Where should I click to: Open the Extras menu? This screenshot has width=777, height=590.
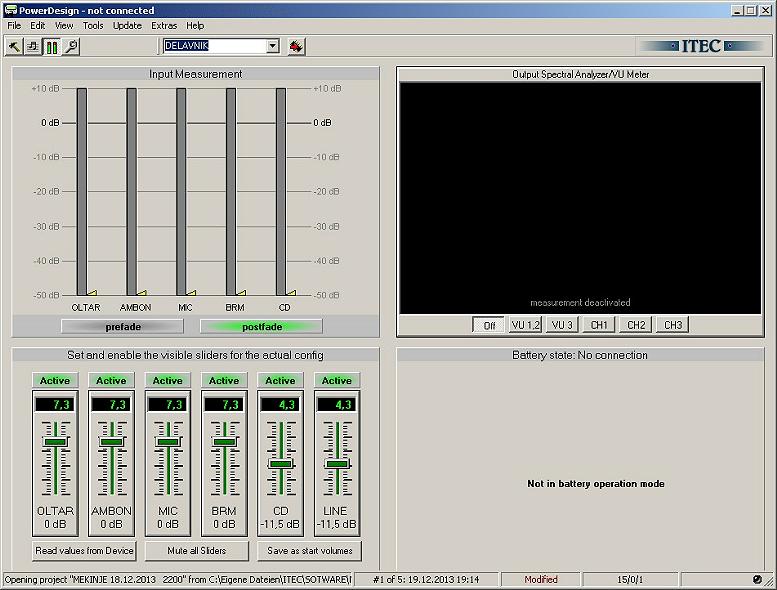pyautogui.click(x=164, y=25)
